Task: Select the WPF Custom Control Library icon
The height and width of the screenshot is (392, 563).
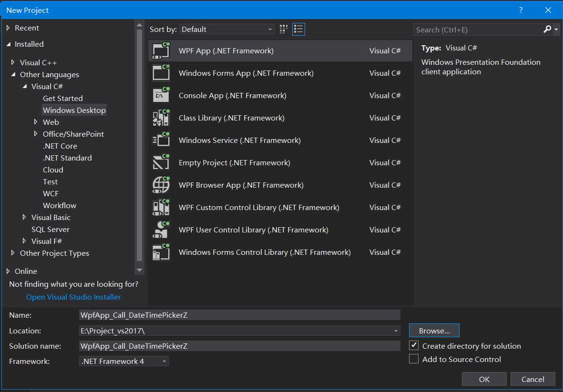Action: [x=161, y=207]
